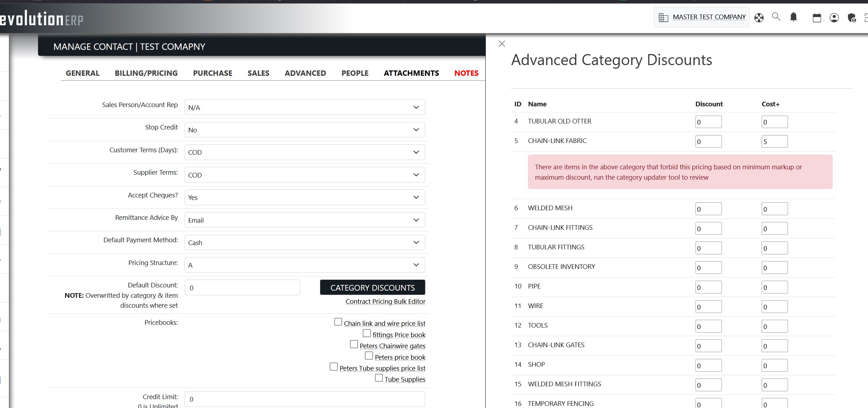Tick the Tube Supplies checkbox
The width and height of the screenshot is (868, 408).
click(x=379, y=378)
